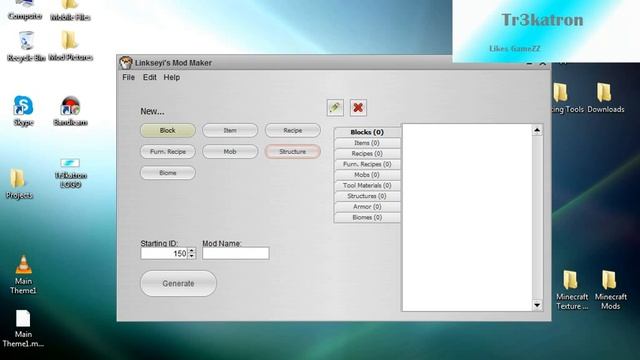This screenshot has width=640, height=360.
Task: Create a new Furn. Recipe
Action: (168, 151)
